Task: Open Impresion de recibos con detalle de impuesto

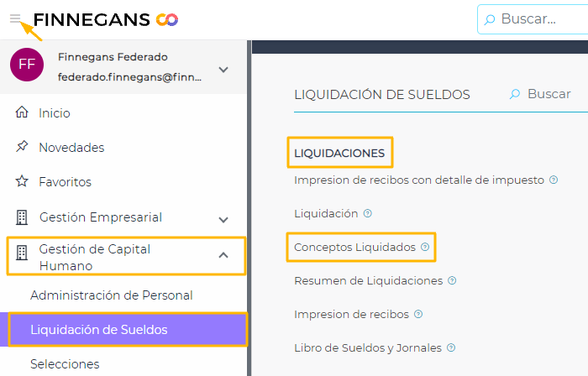Action: 419,180
